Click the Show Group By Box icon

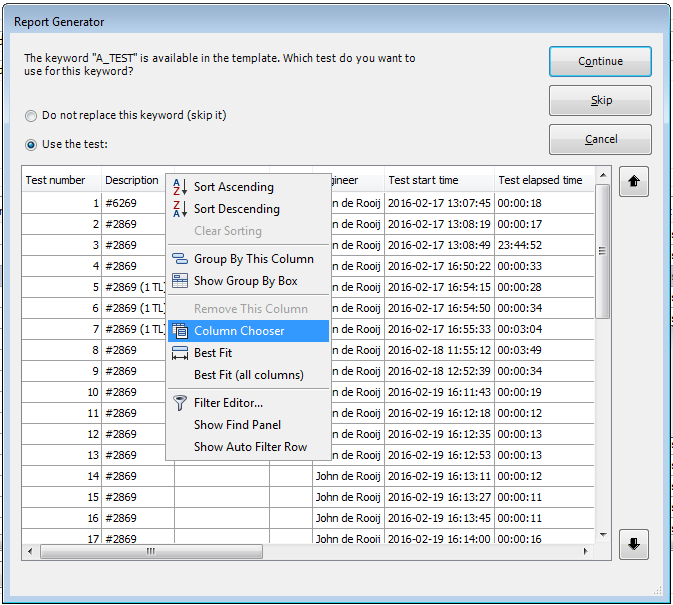[x=180, y=281]
